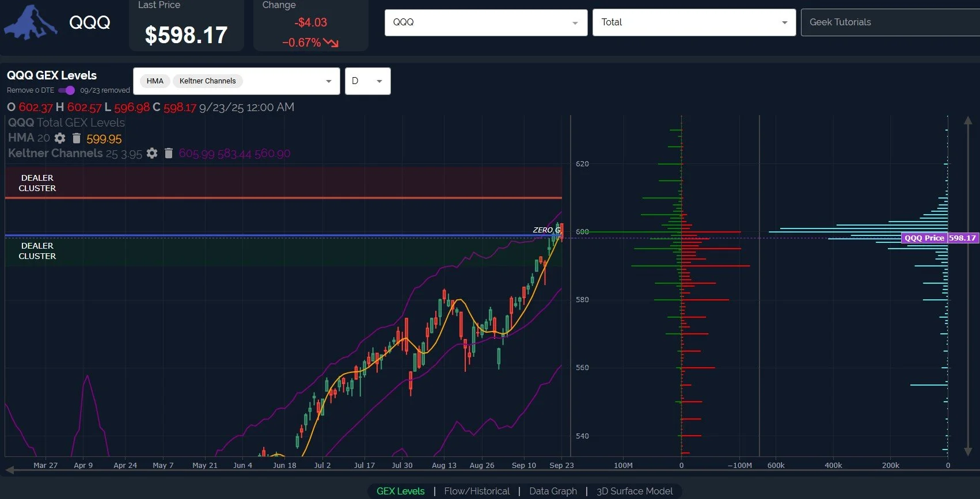
Task: Click the up arrow on vertical range slider
Action: (968, 121)
